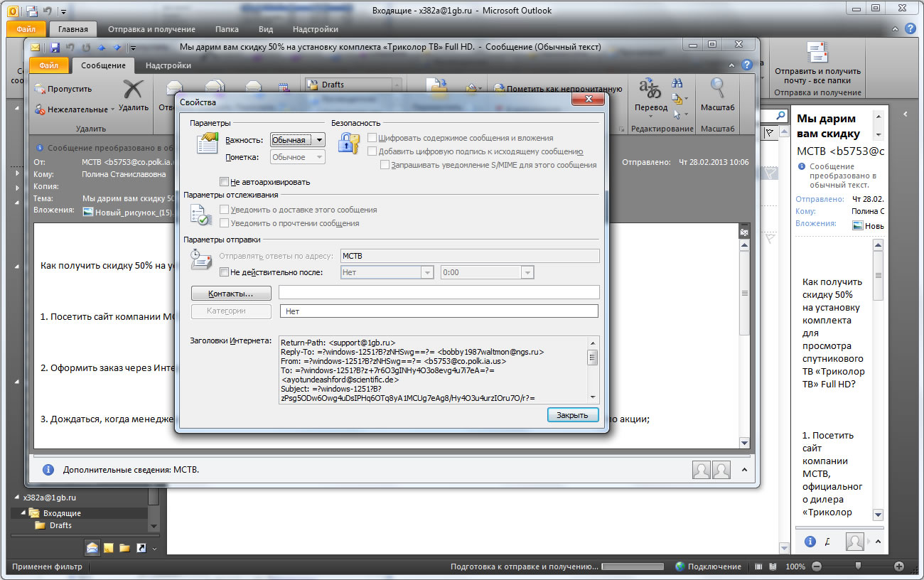
Task: Click the Удалить delete icon in ribbon
Action: [x=133, y=93]
